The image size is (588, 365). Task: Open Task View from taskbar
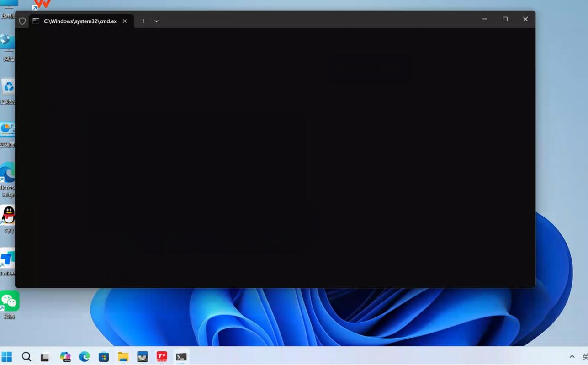pyautogui.click(x=45, y=357)
